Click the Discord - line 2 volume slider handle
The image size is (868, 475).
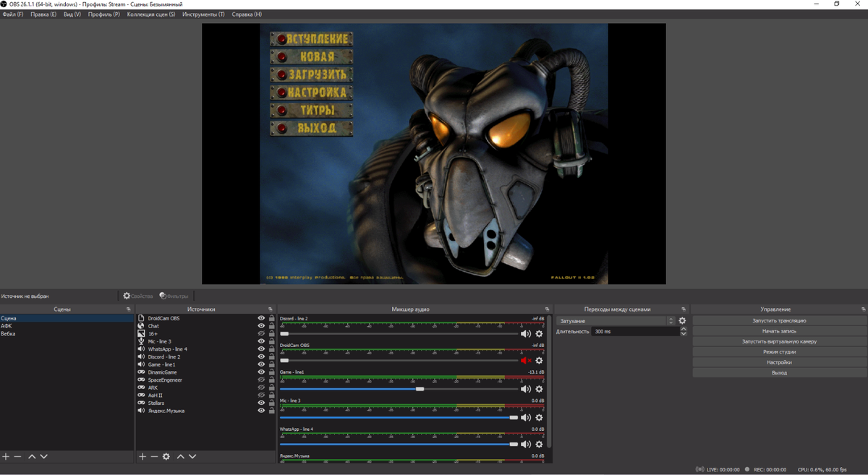[x=284, y=334]
